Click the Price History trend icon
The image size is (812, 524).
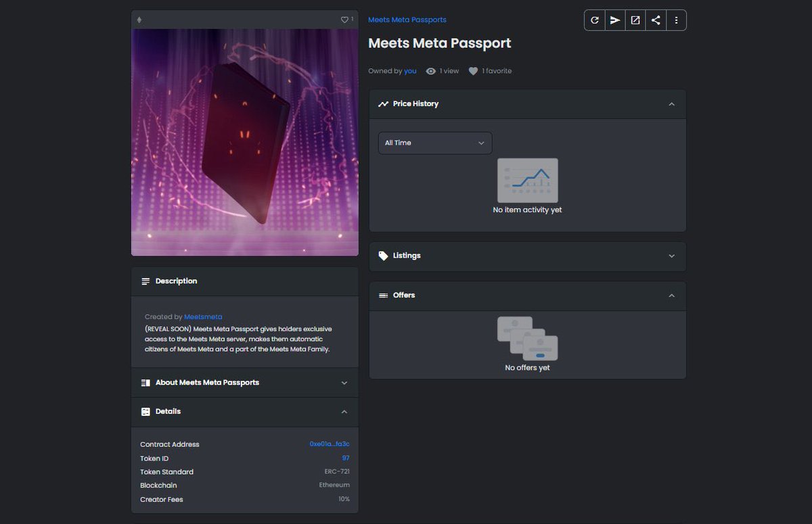(384, 104)
